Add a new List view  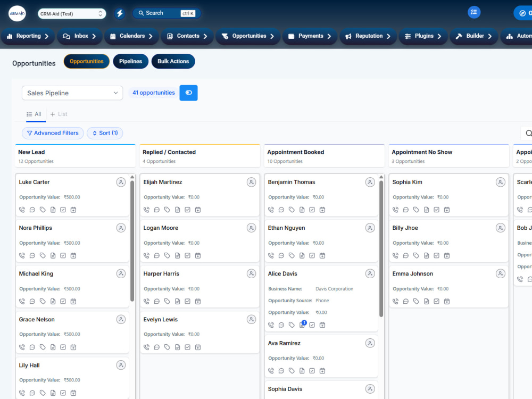pyautogui.click(x=59, y=114)
